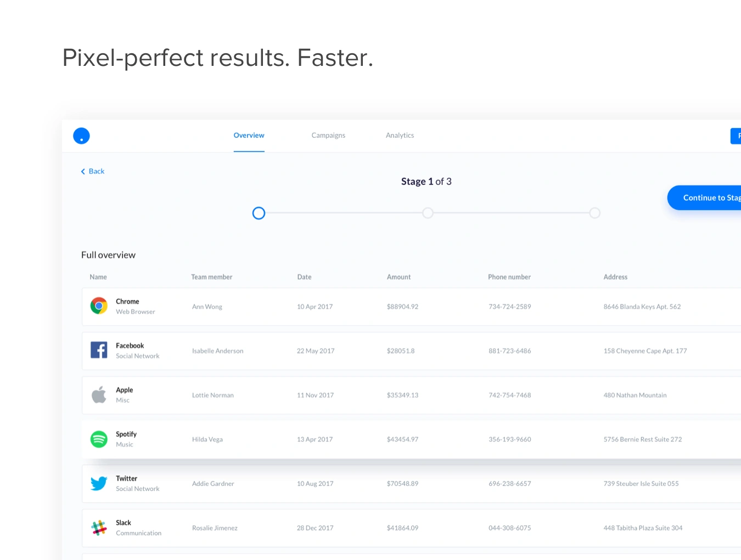Click the Back chevron arrow icon
Image resolution: width=741 pixels, height=560 pixels.
coord(83,171)
